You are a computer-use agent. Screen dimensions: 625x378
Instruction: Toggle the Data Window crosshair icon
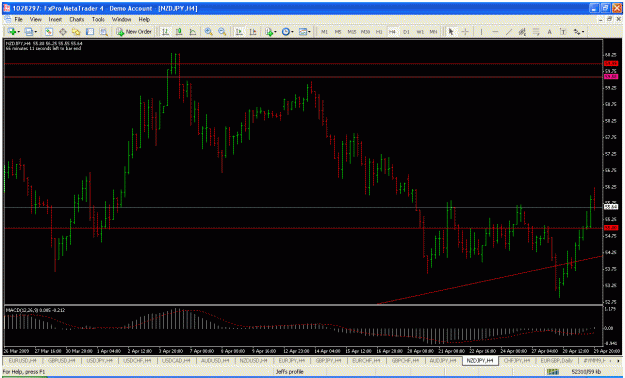[63, 32]
